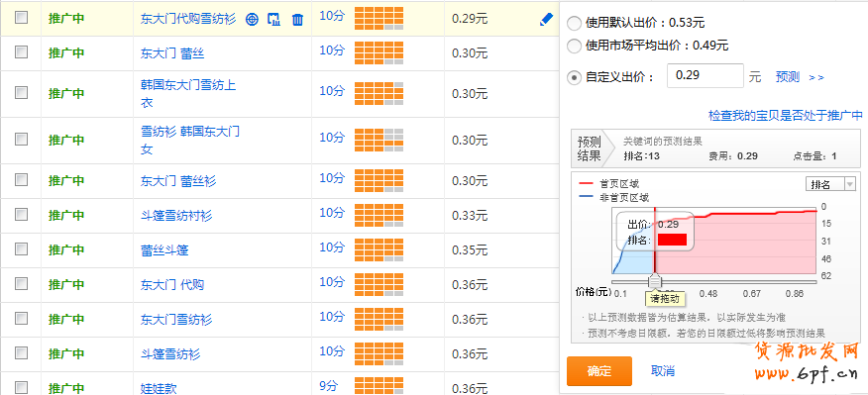Screen dimensions: 868x395
Task: Click custom bid input field showing 0.29
Action: (x=705, y=76)
